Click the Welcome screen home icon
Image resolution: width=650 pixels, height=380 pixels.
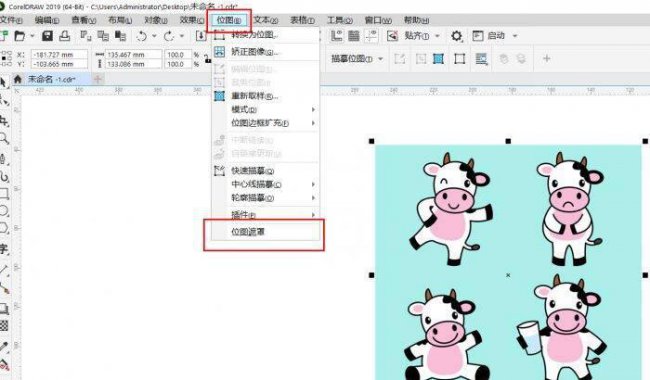(17, 79)
